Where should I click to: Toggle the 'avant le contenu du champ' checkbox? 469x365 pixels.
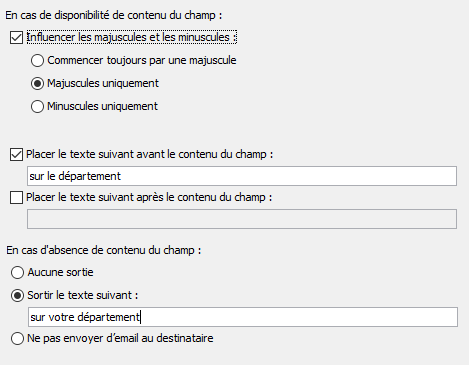coord(16,155)
